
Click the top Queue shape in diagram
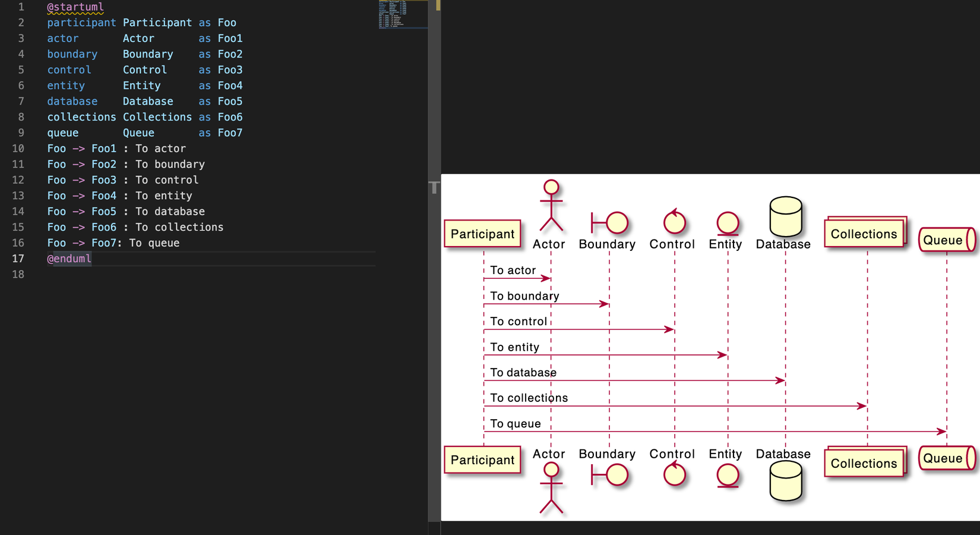[x=947, y=240]
